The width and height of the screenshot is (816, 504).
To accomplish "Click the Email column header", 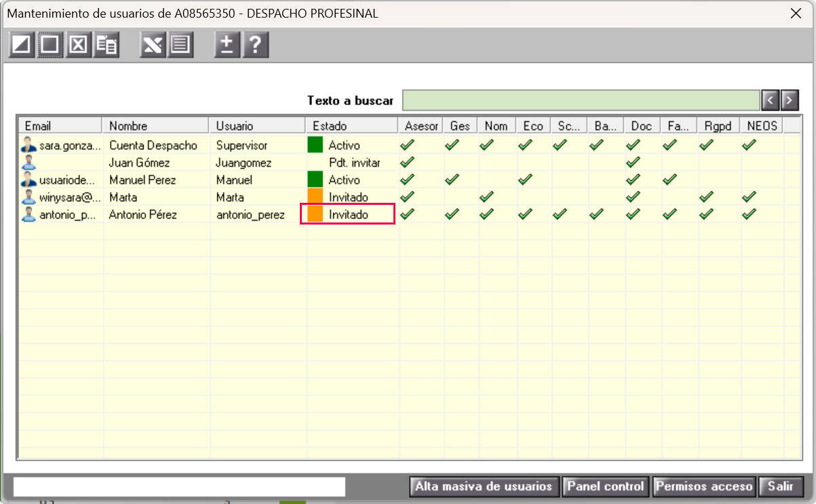I will (x=60, y=125).
